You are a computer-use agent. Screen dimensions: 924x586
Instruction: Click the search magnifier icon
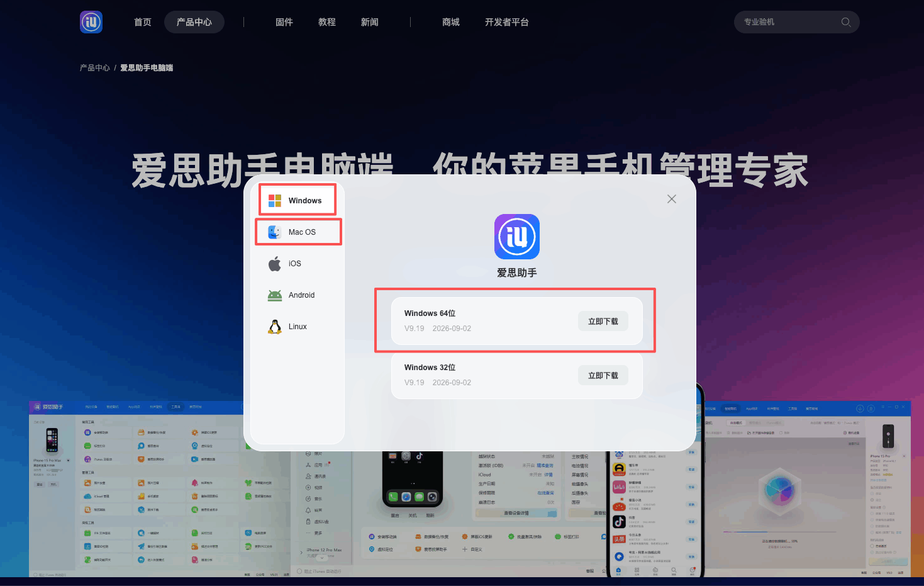[x=846, y=22]
